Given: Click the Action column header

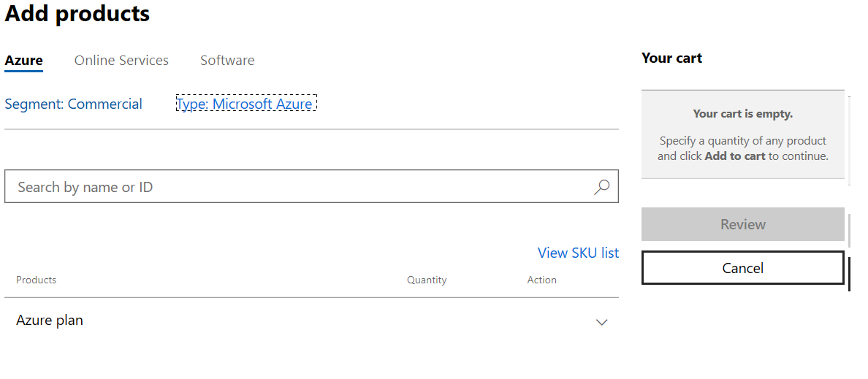Looking at the screenshot, I should 541,280.
